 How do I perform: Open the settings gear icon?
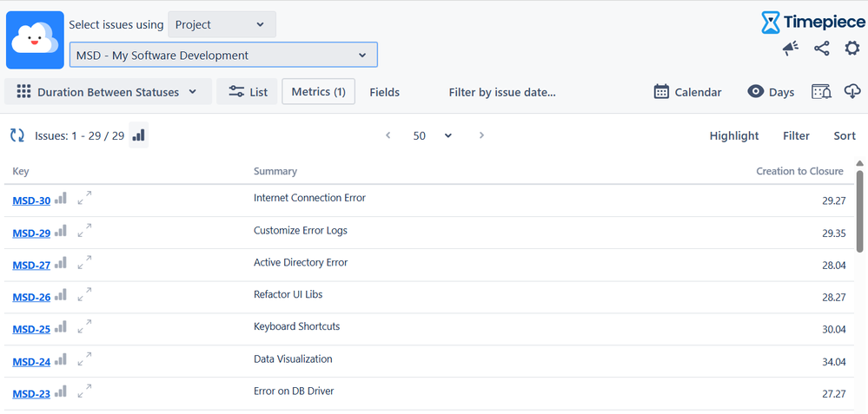pyautogui.click(x=852, y=48)
